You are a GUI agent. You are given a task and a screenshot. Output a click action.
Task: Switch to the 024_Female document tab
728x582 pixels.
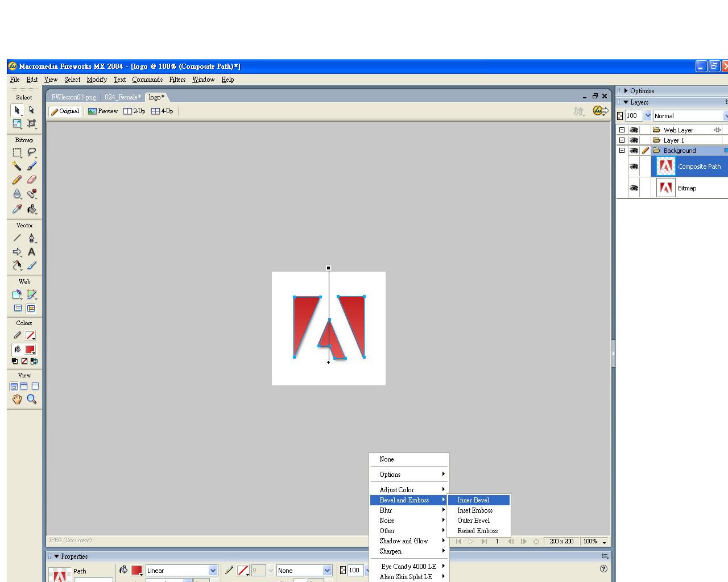pyautogui.click(x=123, y=97)
